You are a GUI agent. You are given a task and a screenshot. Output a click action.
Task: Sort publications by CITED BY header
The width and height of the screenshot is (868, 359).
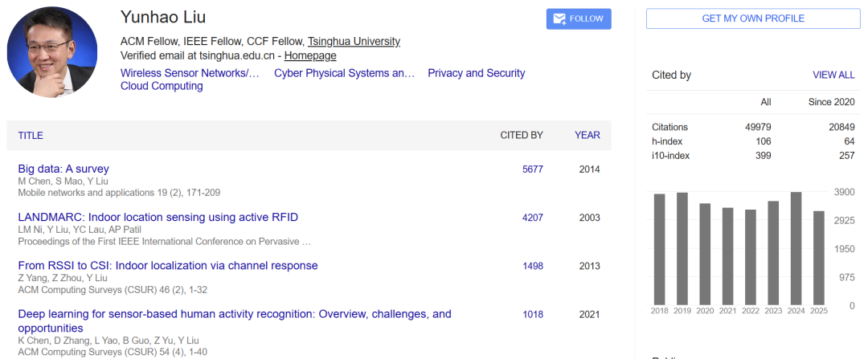pyautogui.click(x=521, y=136)
